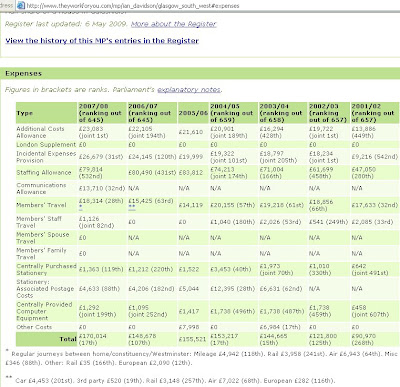Open the 'More about the Register' link
The height and width of the screenshot is (387, 400).
174,24
